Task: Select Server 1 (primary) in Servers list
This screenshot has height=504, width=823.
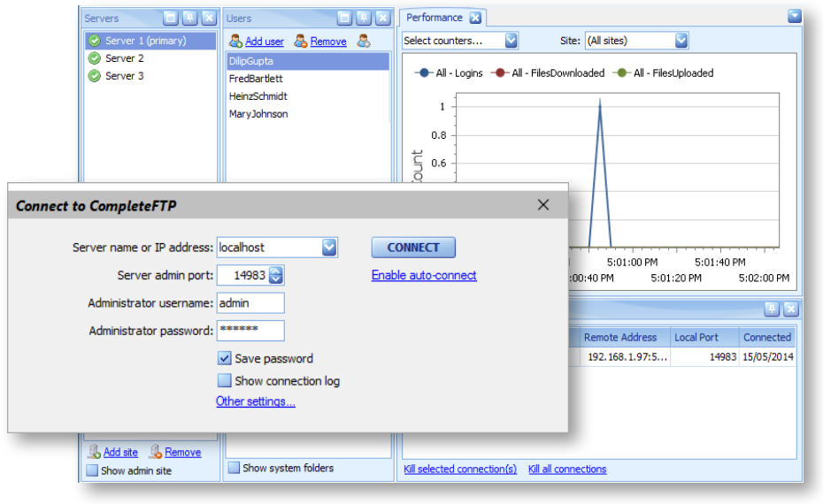Action: coord(150,41)
